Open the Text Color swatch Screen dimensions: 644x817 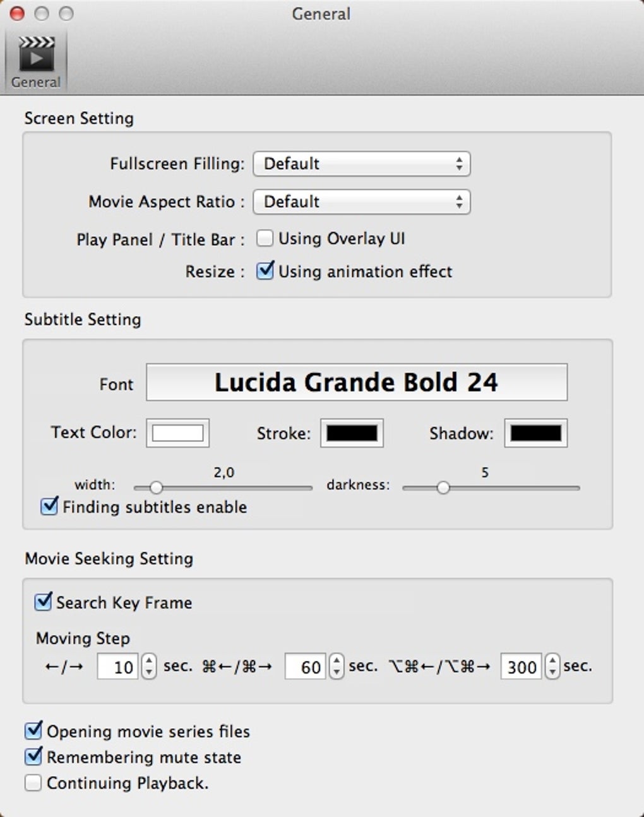(x=177, y=433)
